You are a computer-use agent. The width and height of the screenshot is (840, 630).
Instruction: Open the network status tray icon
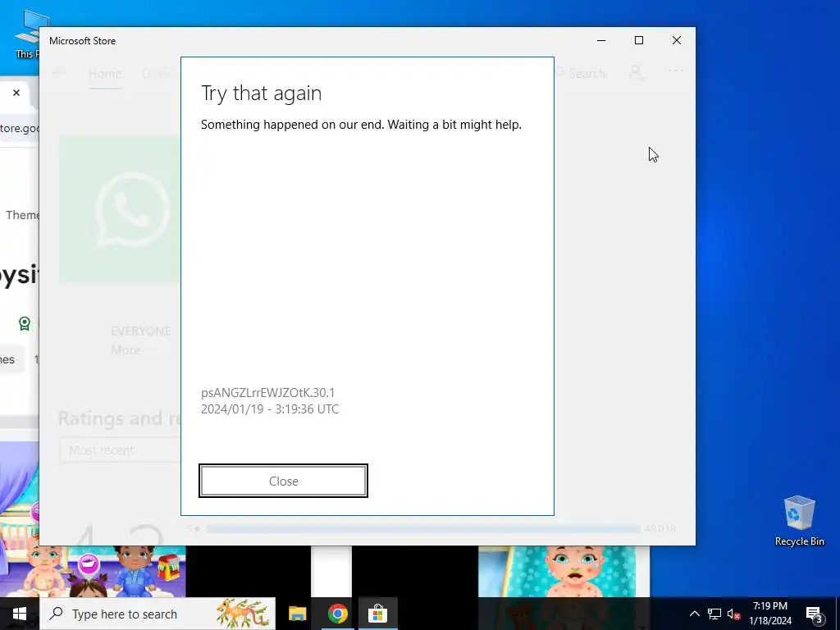714,614
